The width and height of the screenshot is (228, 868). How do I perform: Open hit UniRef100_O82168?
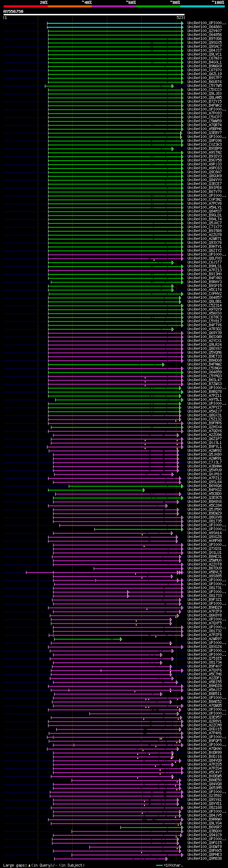click(204, 807)
